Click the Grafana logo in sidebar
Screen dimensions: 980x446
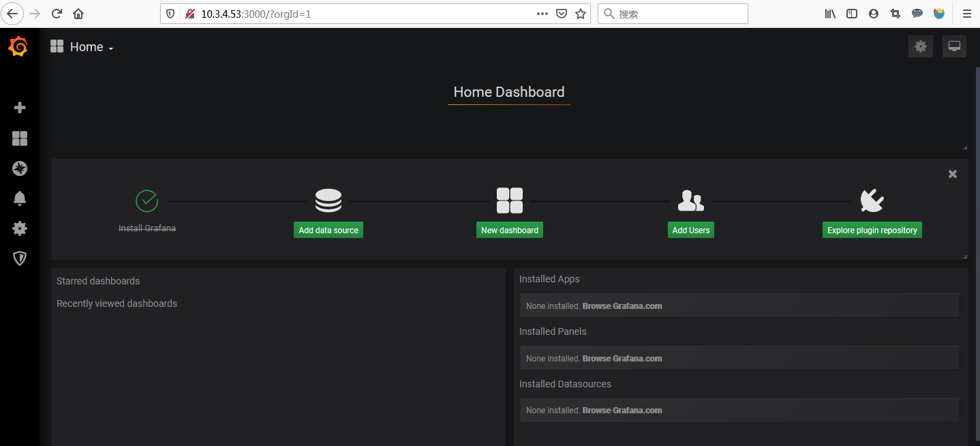pyautogui.click(x=18, y=46)
